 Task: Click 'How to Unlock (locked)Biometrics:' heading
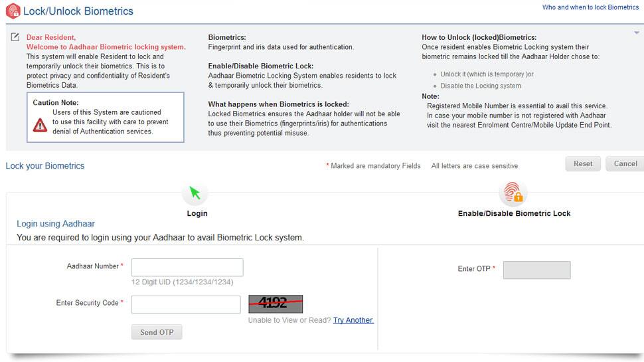click(479, 37)
